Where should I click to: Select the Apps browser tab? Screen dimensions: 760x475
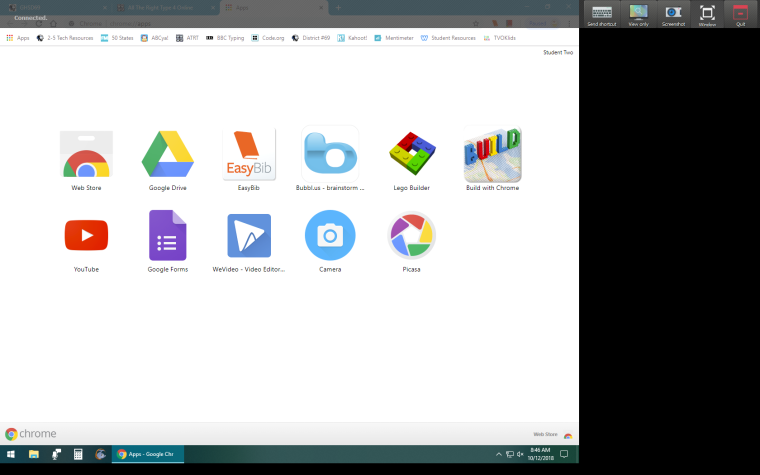click(x=274, y=8)
